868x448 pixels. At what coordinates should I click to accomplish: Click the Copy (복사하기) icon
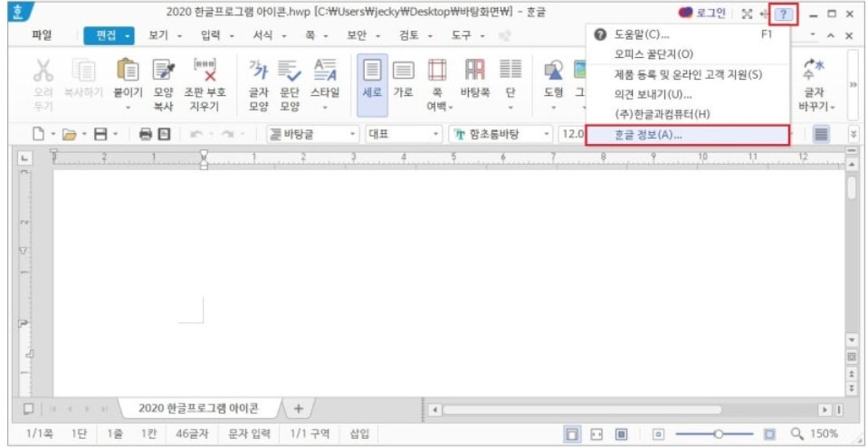click(84, 70)
